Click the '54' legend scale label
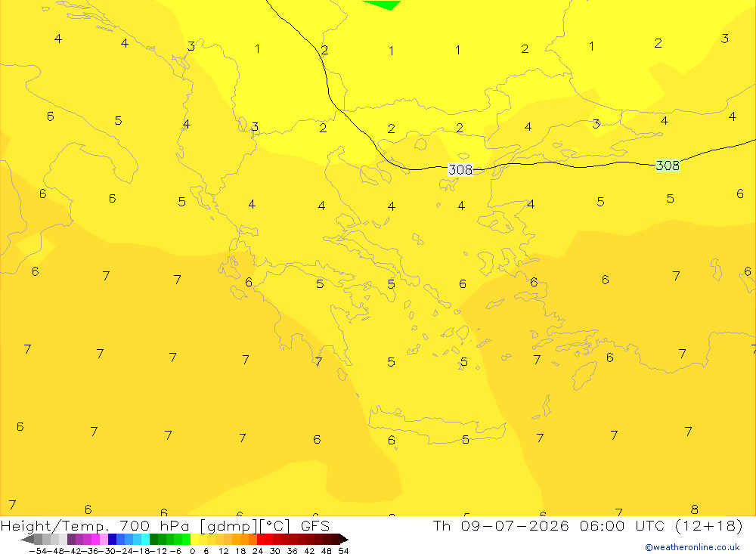 click(343, 551)
